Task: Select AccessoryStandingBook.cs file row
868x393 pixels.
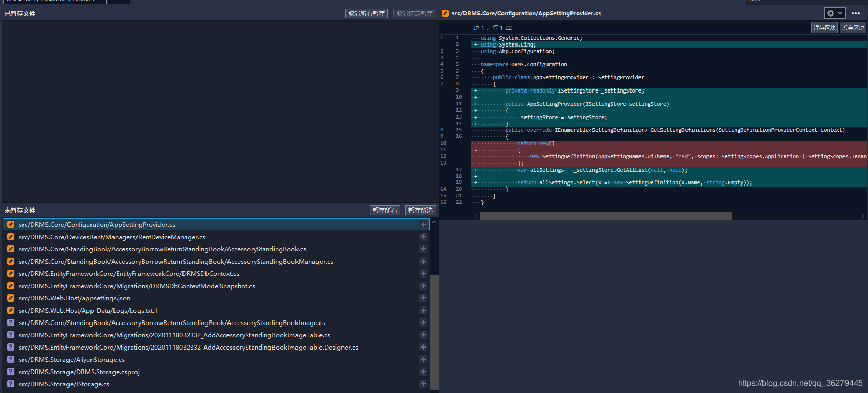Action: click(x=216, y=249)
